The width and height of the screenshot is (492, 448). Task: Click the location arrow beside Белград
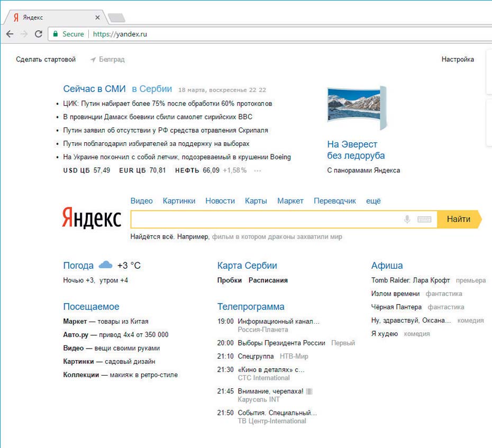pyautogui.click(x=93, y=60)
